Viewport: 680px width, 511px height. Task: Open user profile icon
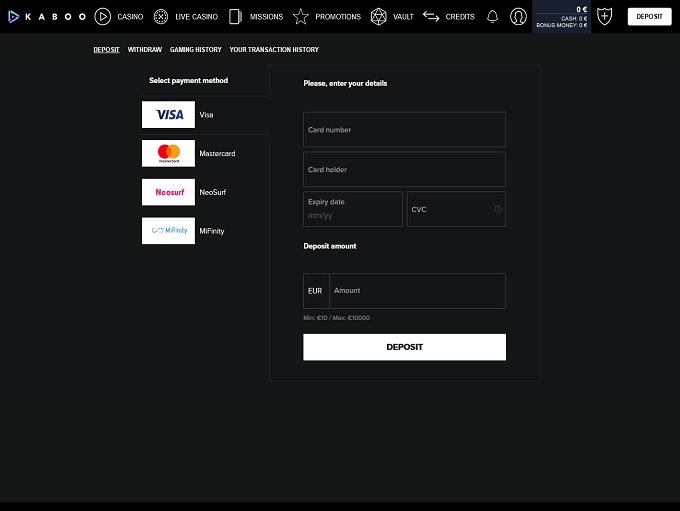pos(518,16)
